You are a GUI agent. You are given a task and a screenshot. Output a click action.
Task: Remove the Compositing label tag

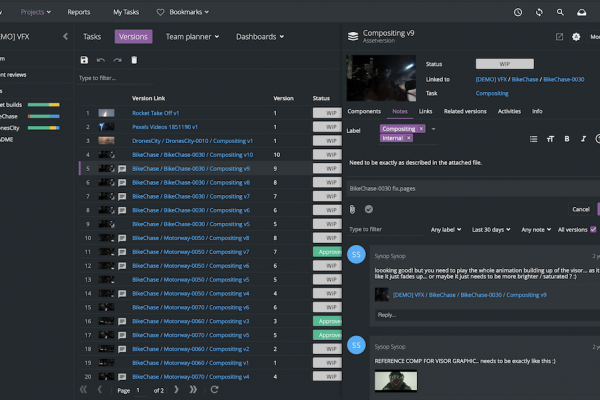[421, 129]
